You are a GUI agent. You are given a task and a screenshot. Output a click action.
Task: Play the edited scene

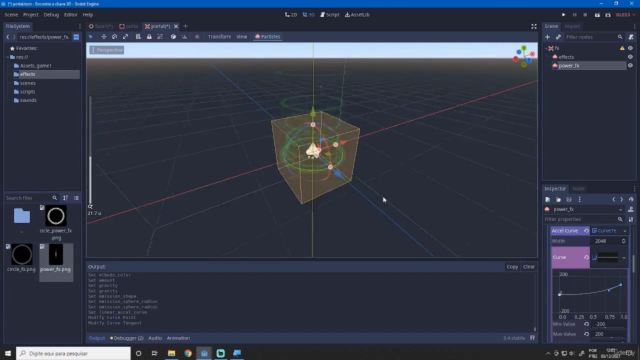pos(597,15)
